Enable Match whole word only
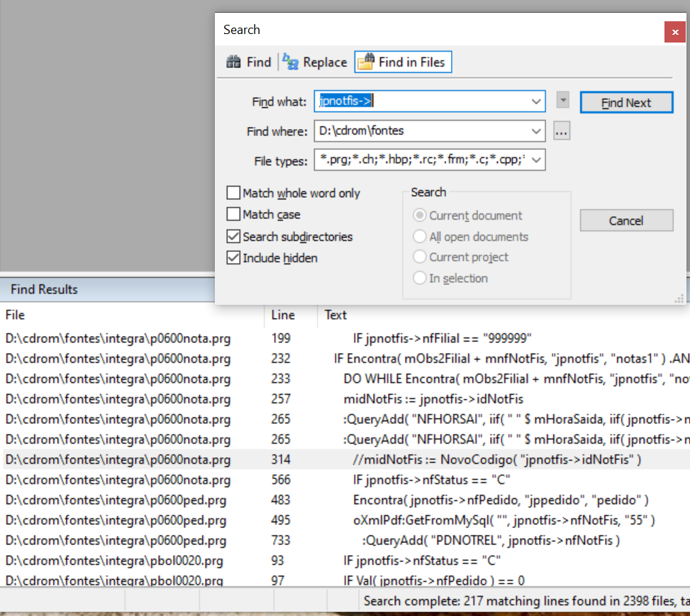The height and width of the screenshot is (616, 690). pos(233,194)
